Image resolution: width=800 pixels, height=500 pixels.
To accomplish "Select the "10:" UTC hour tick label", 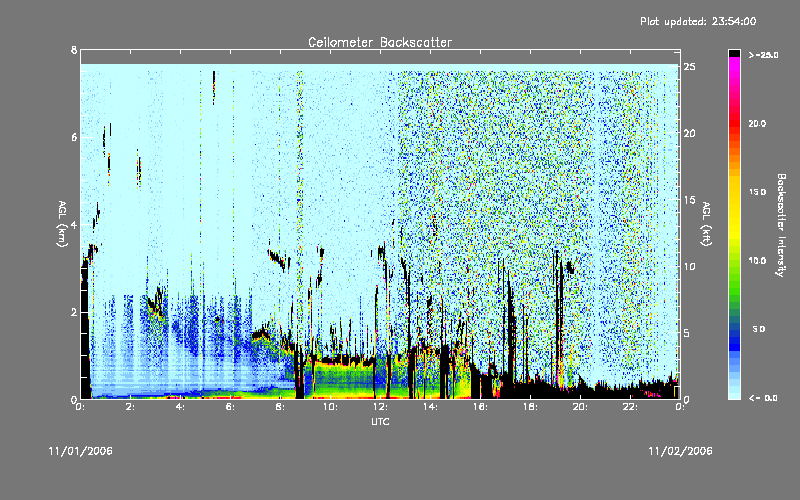I will click(330, 407).
